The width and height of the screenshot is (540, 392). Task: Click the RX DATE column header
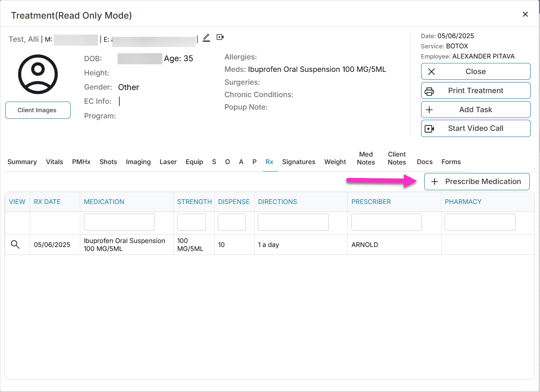click(47, 201)
